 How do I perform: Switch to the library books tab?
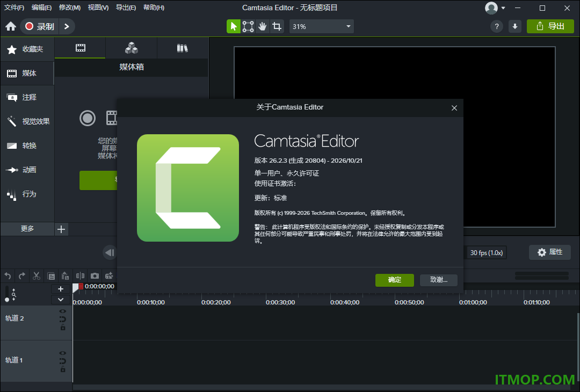(183, 48)
